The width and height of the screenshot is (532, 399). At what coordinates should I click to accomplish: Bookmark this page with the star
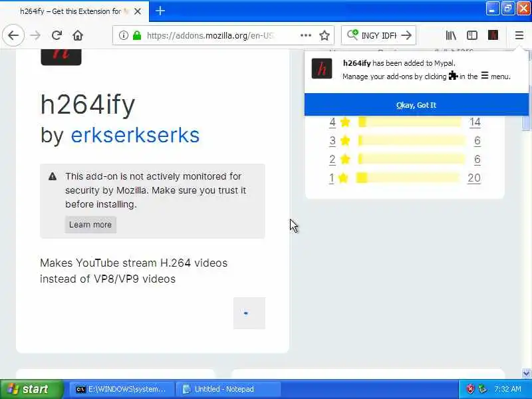click(x=325, y=35)
